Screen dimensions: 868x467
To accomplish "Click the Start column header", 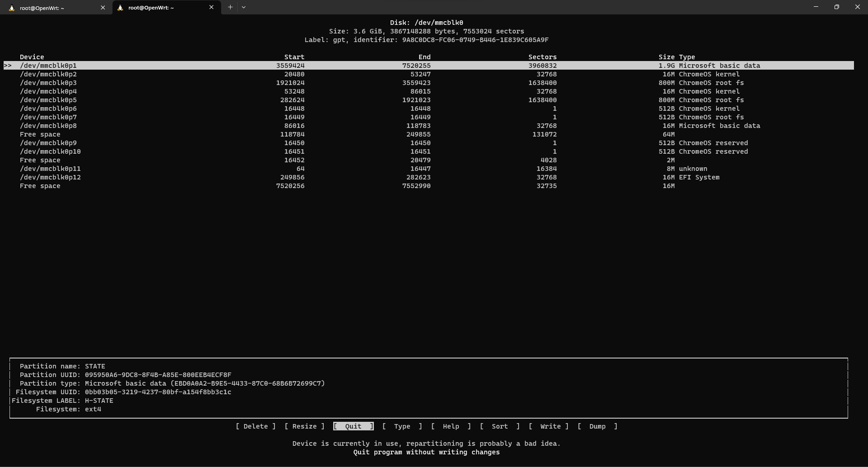I will click(294, 57).
